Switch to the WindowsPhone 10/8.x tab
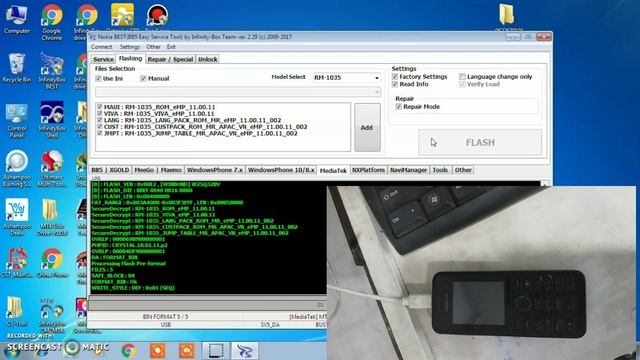Image resolution: width=640 pixels, height=360 pixels. [281, 170]
